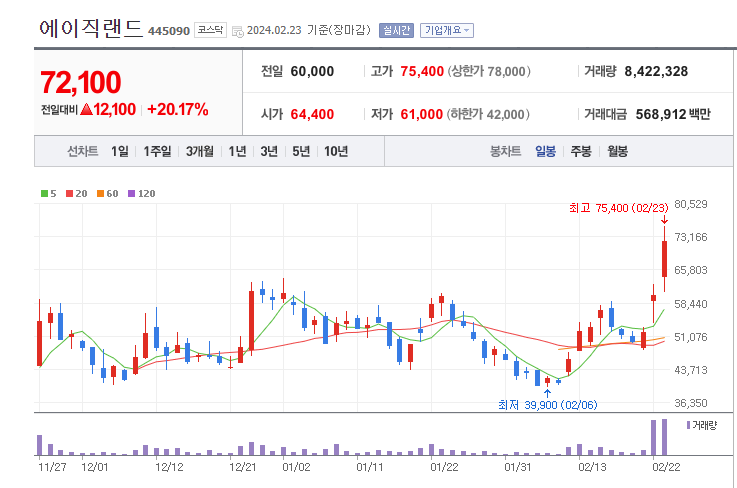Screen dimensions: 737x488
Task: Click the 최저 39,900 (02/06) chart label
Action: [x=548, y=405]
